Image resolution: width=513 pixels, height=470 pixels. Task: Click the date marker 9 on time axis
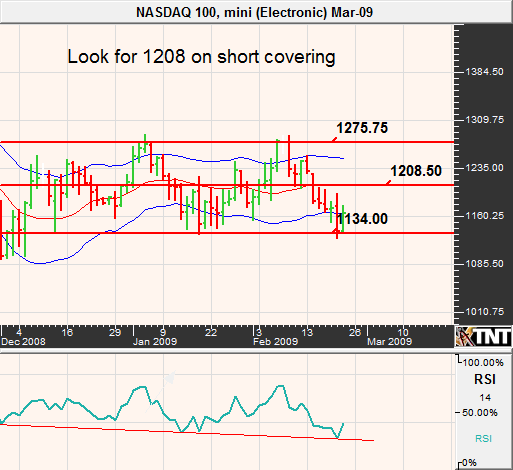click(x=163, y=332)
